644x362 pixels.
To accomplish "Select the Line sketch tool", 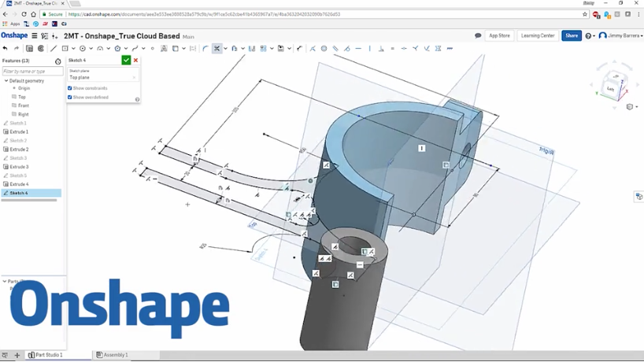I will pos(54,49).
